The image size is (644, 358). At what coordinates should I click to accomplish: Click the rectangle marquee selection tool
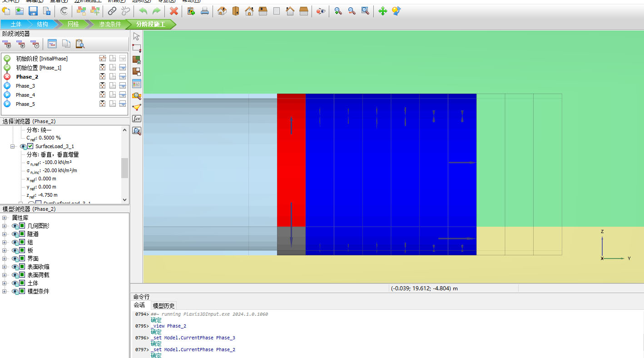click(136, 48)
